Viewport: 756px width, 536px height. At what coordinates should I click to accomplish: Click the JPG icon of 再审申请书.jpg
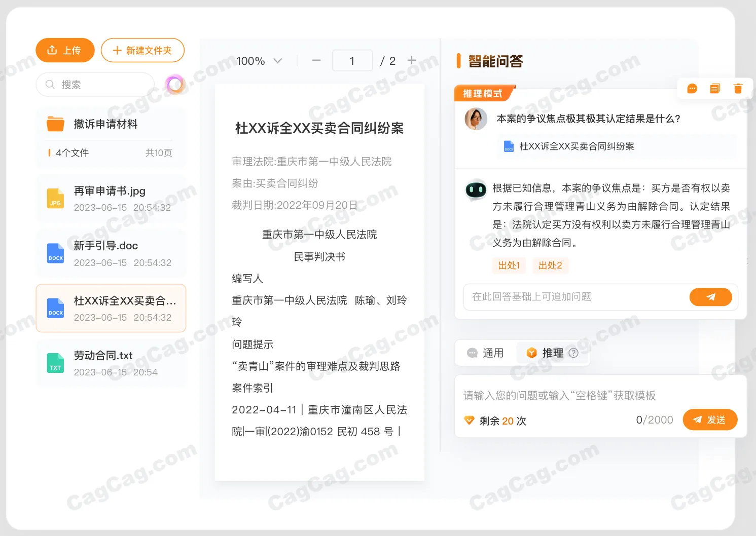tap(55, 199)
